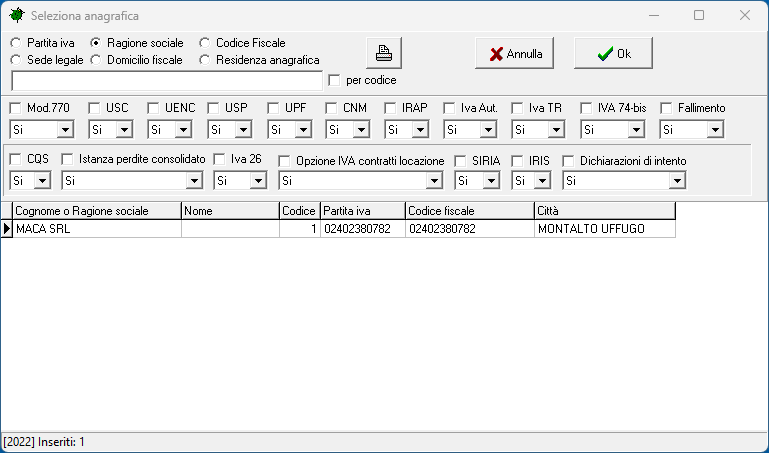Check the Fallimento filter box
Viewport: 769px width, 453px height.
[x=666, y=108]
